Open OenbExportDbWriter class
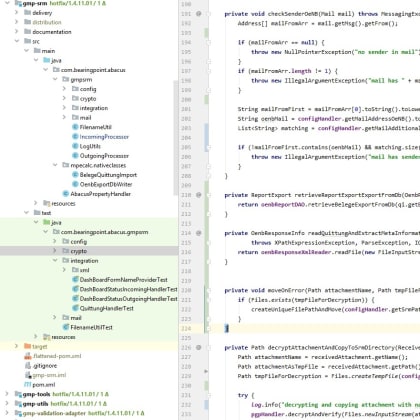This screenshot has width=420, height=420. (106, 184)
